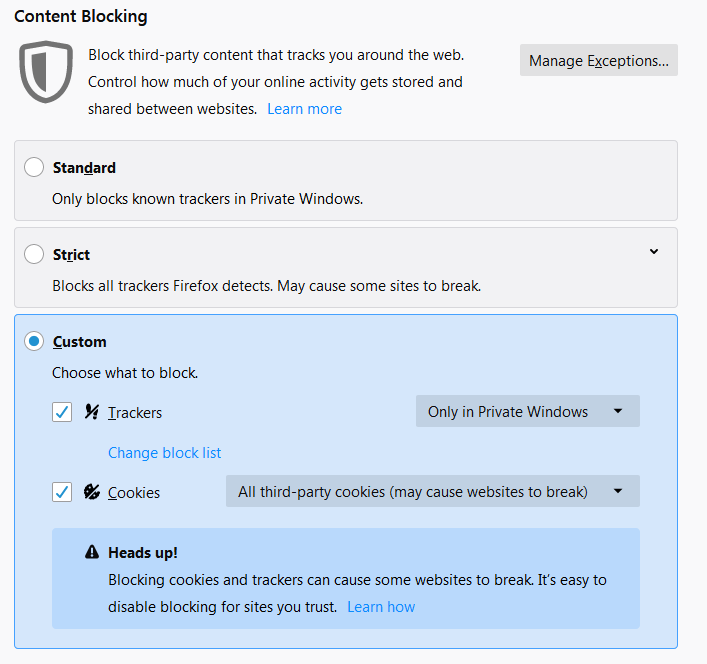Screen dimensions: 707x664
Task: Click 'Blocks all trackers Firefox detects' description
Action: (267, 286)
